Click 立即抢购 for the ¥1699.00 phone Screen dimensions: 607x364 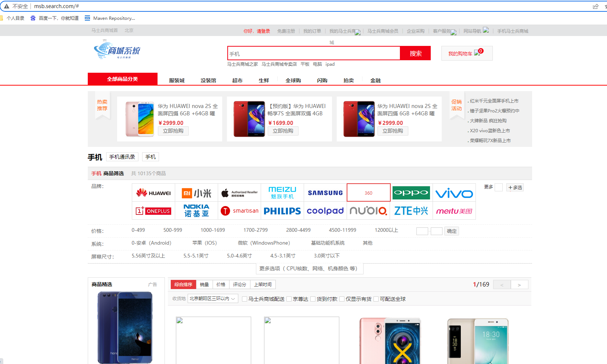[283, 131]
